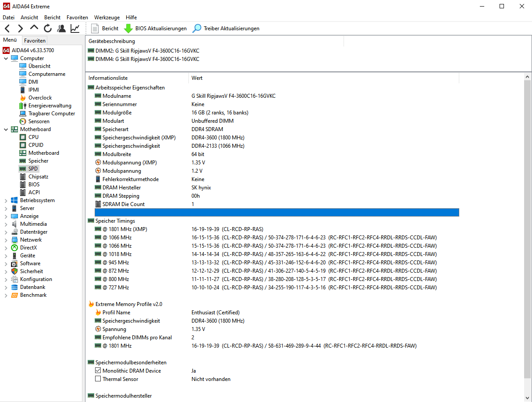Select the Konfiguration tree item

pos(36,279)
